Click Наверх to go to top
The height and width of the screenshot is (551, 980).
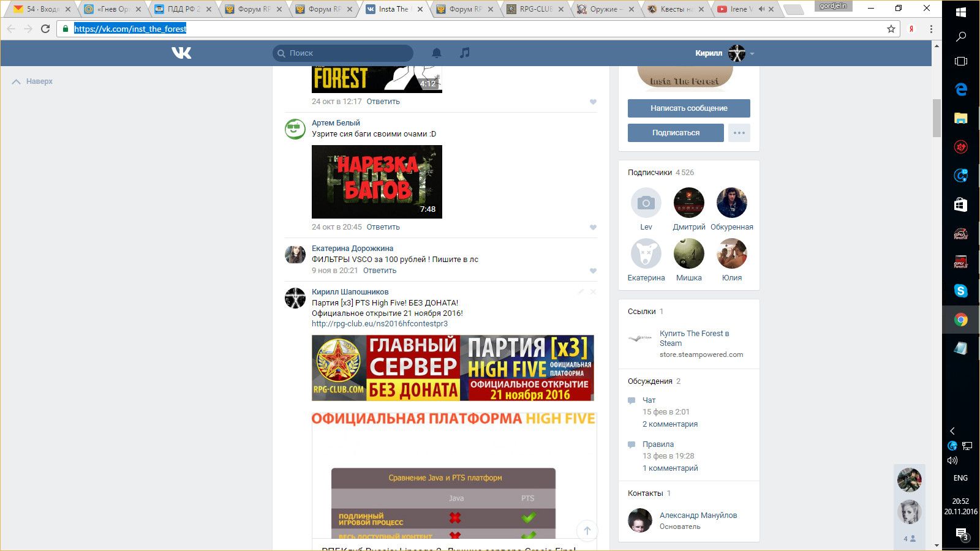(32, 81)
